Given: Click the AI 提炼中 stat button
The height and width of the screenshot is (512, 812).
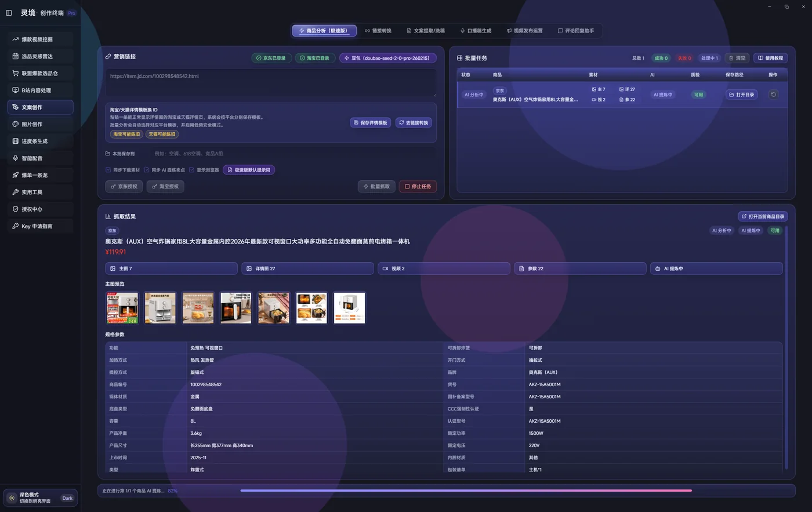Looking at the screenshot, I should click(716, 268).
